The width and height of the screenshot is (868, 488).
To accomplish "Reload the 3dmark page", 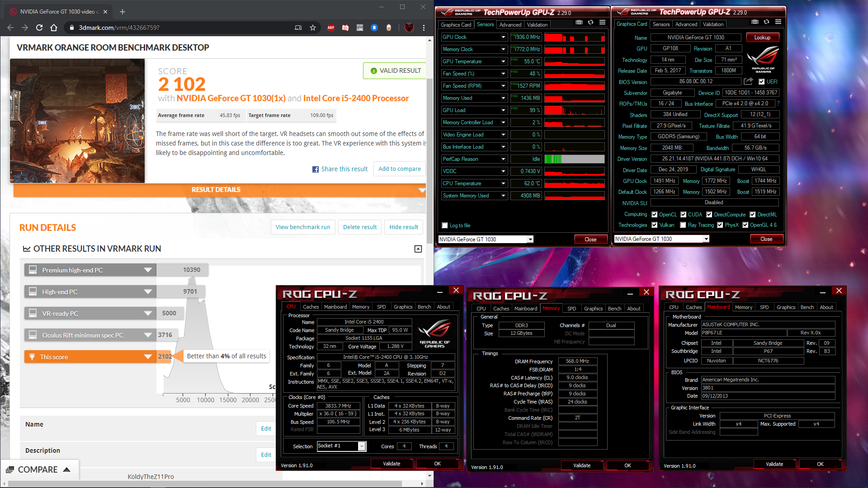I will (x=39, y=28).
